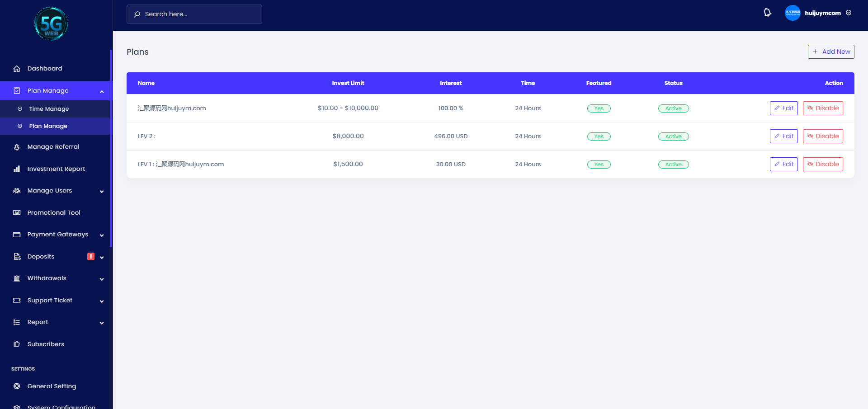Screen dimensions: 868x409
Task: Expand the Report chevron
Action: click(x=102, y=323)
